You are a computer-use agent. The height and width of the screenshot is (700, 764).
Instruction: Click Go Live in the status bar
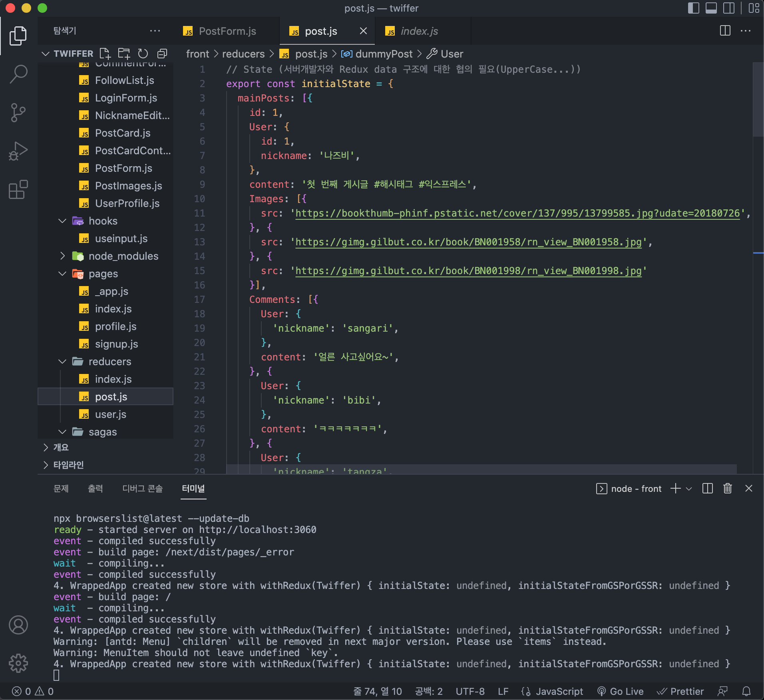pos(621,691)
